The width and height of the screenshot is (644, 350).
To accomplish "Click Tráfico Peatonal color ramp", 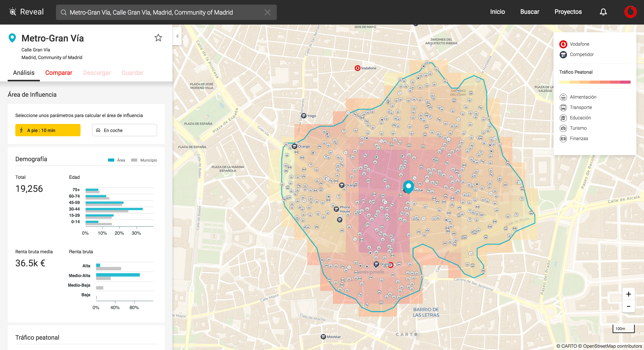I will pos(595,82).
